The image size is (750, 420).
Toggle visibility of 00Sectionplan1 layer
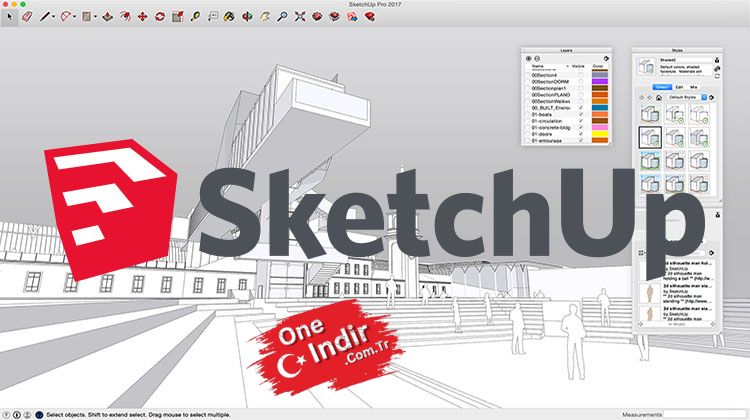581,88
